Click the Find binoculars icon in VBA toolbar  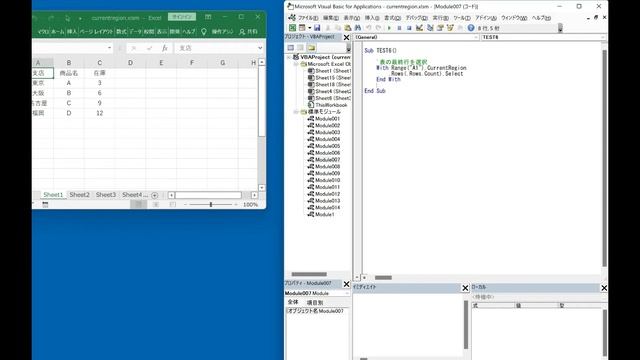click(358, 28)
